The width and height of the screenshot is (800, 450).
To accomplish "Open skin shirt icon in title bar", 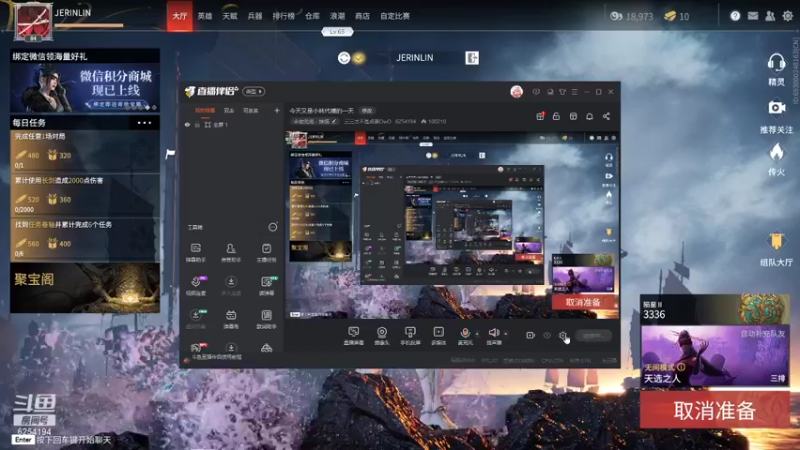I will (x=562, y=92).
